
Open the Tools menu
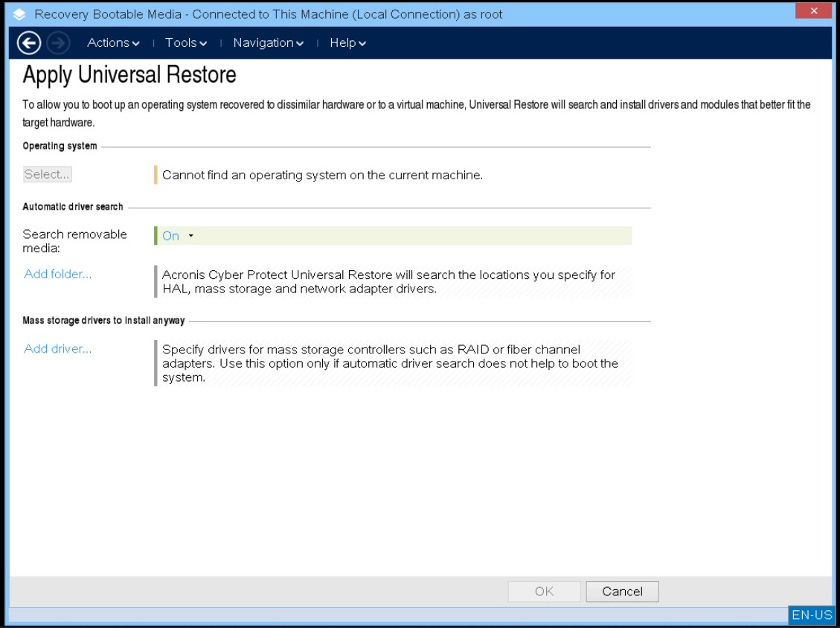[x=181, y=42]
